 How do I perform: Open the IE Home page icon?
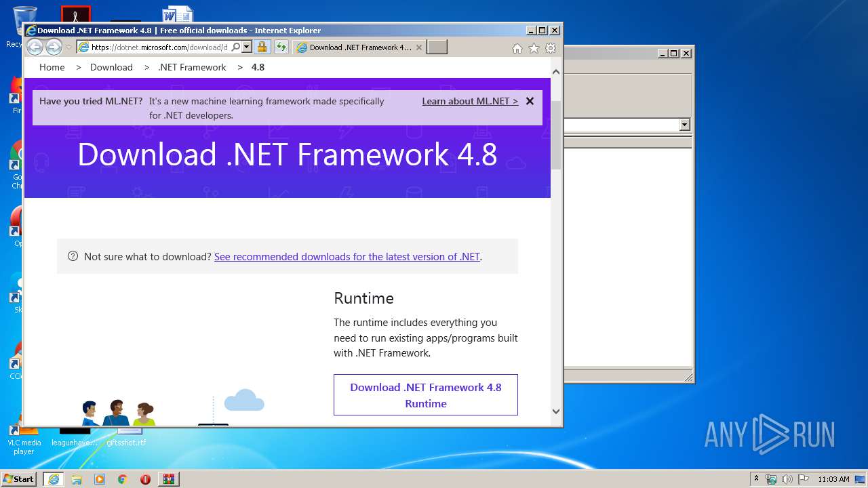point(517,48)
